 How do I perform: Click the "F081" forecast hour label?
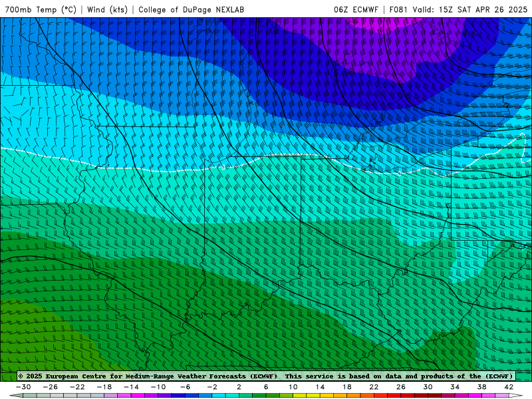tap(400, 9)
